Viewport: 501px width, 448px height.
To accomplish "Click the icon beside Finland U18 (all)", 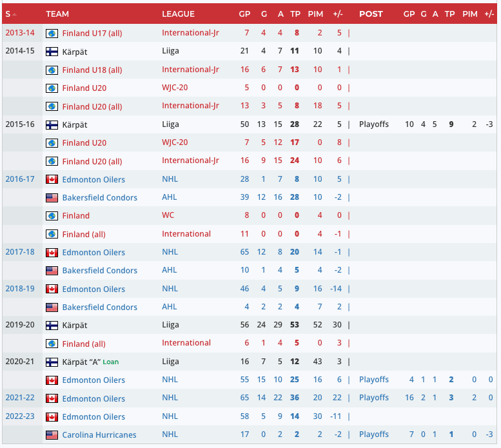I will point(52,70).
